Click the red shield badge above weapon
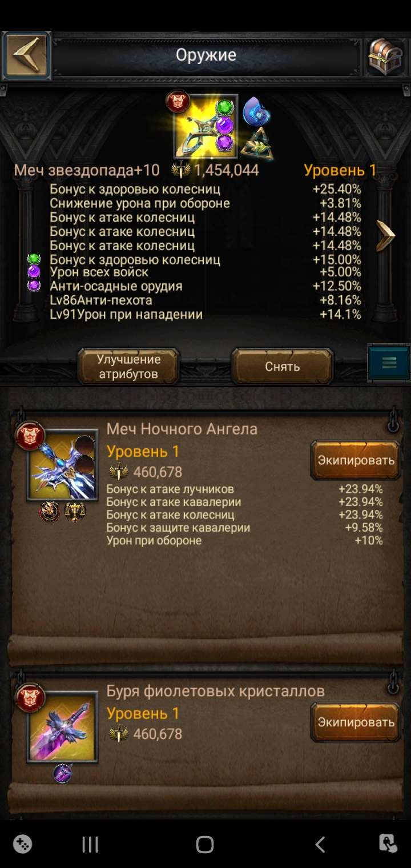Viewport: 411px width, 868px height. (178, 102)
